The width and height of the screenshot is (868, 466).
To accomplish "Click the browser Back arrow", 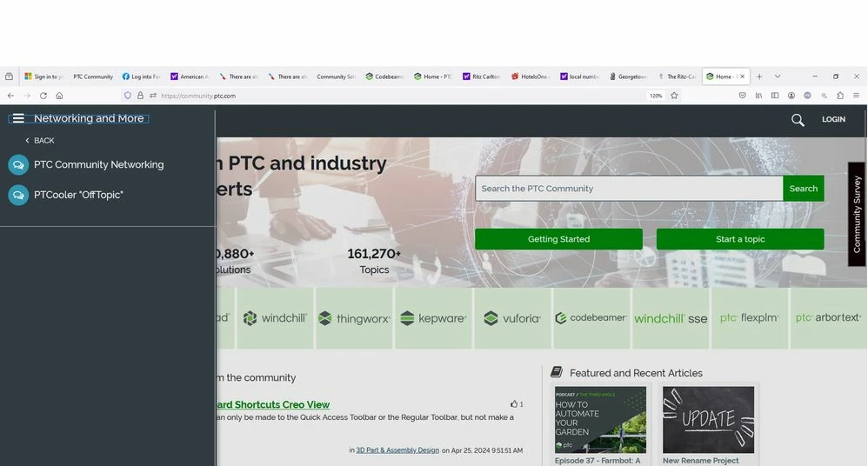I will click(x=10, y=95).
